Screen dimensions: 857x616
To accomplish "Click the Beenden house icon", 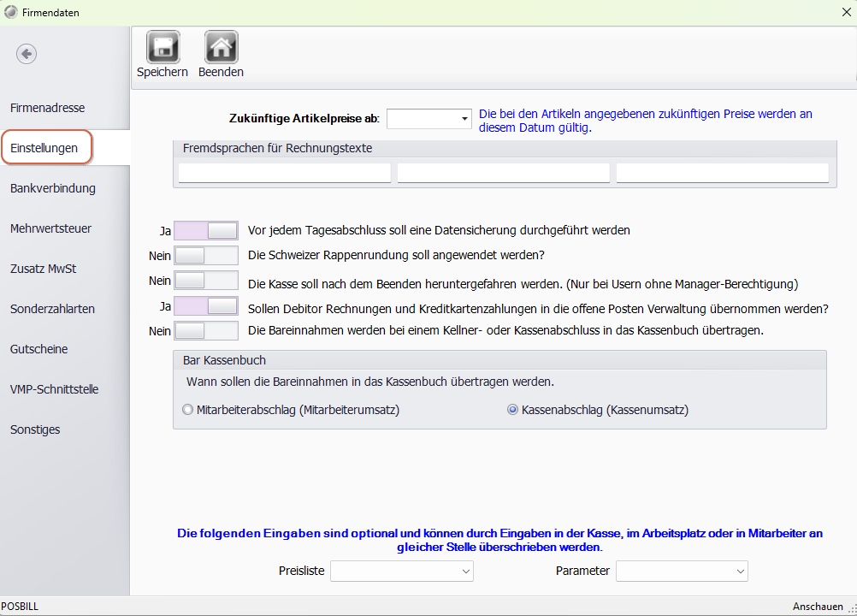I will [221, 47].
